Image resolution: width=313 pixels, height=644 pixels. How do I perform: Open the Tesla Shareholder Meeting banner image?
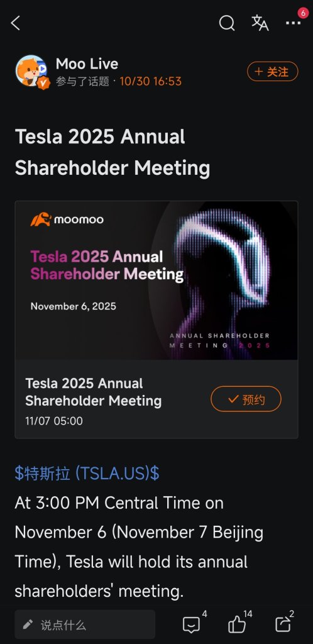pyautogui.click(x=156, y=280)
